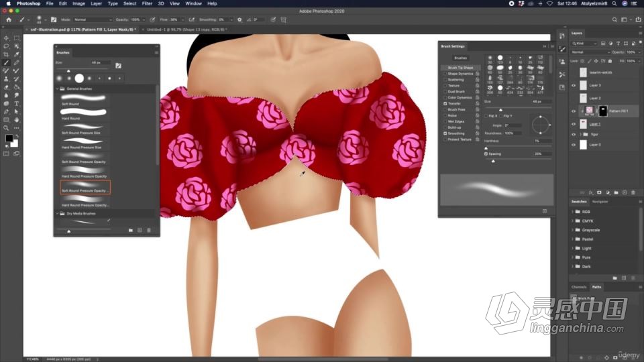This screenshot has height=362, width=644.
Task: Select the Rectangular Marquee tool
Action: [17, 38]
